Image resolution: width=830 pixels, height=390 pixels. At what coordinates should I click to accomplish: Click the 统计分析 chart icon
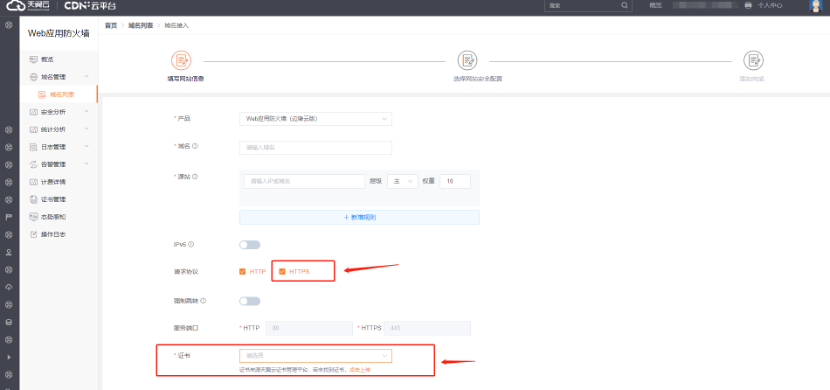point(33,129)
